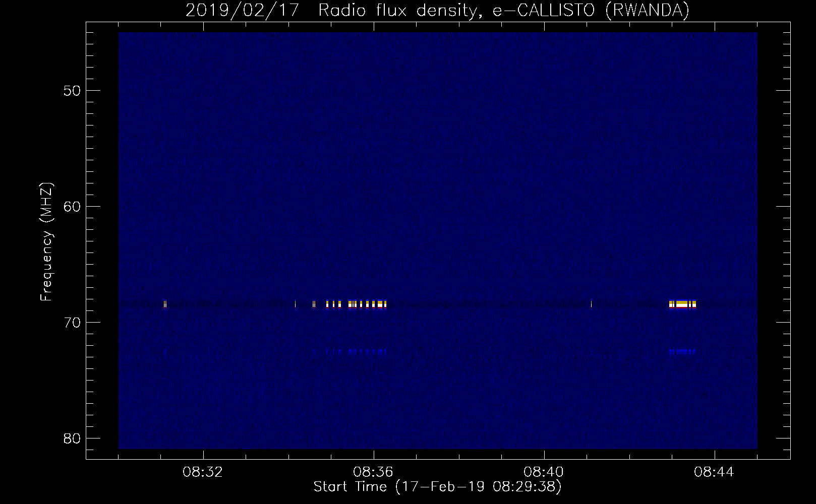Click the plot title mentioning e-CALLISTO (RWANDA)
This screenshot has height=504, width=816.
click(x=437, y=10)
